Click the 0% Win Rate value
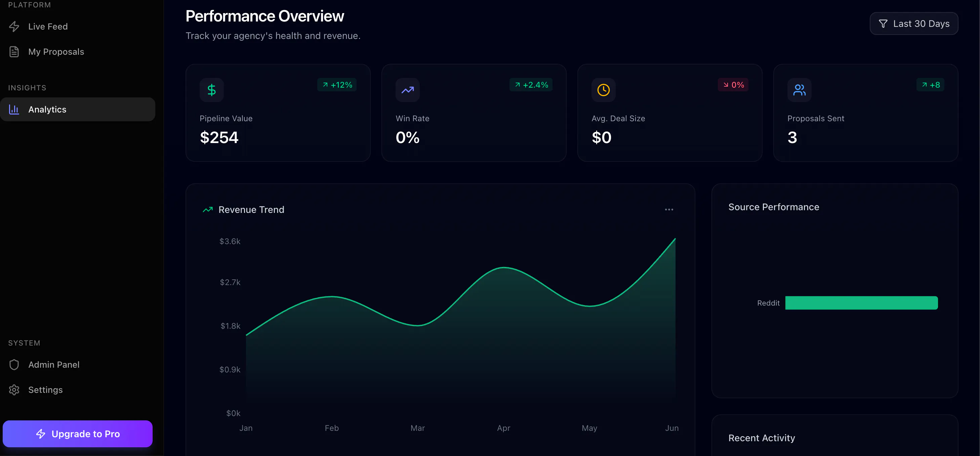The image size is (980, 456). pos(407,138)
